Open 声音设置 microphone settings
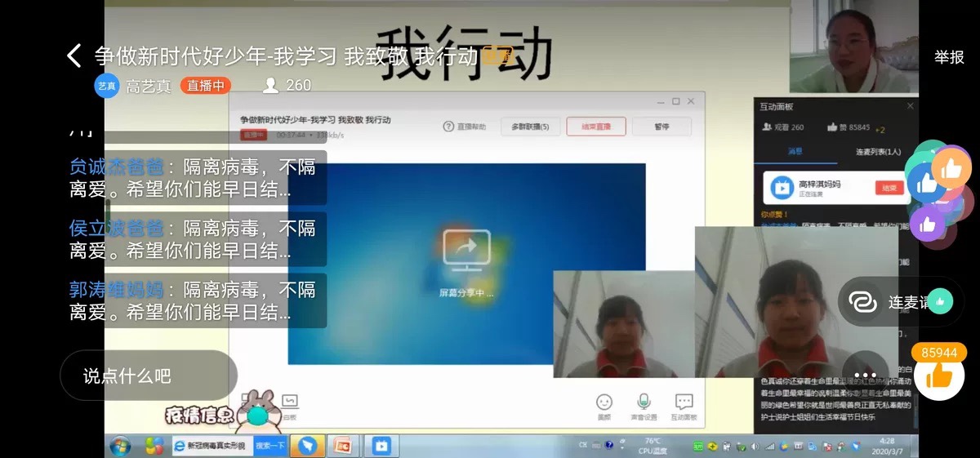Image resolution: width=980 pixels, height=458 pixels. [x=644, y=406]
